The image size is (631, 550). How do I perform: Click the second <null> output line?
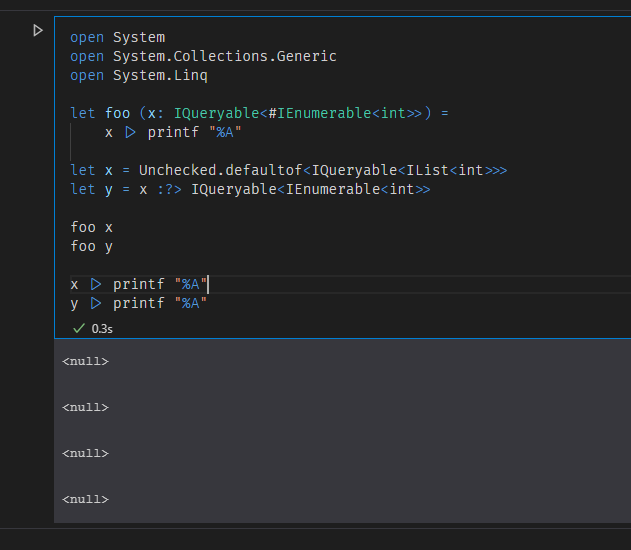pos(85,407)
